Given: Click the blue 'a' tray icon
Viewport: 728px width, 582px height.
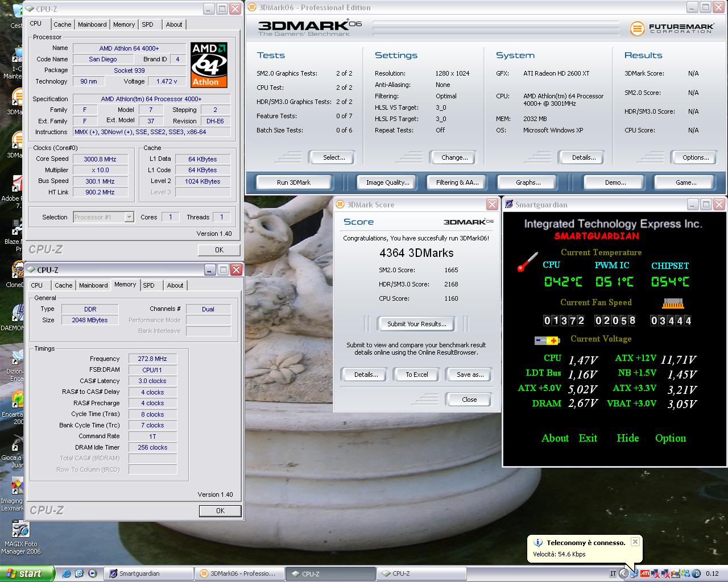Looking at the screenshot, I should click(696, 573).
